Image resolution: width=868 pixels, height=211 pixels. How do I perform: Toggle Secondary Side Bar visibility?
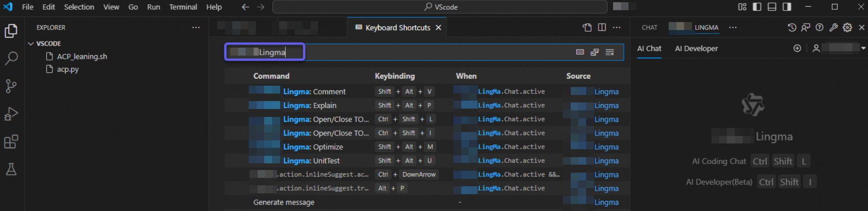(787, 7)
